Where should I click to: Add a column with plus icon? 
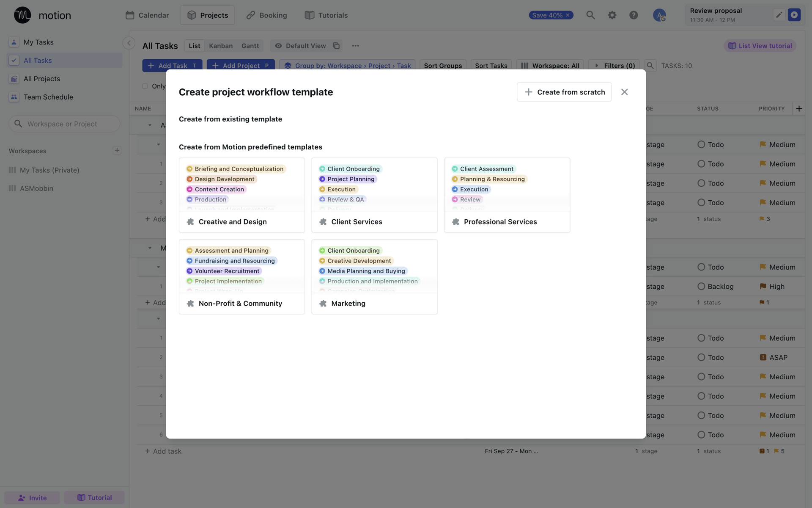coord(799,109)
